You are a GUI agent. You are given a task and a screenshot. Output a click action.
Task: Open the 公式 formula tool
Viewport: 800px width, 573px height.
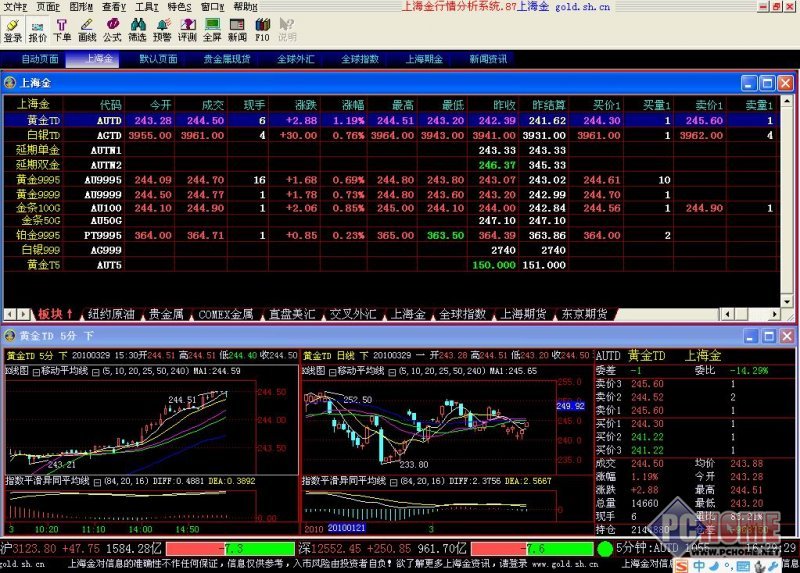pyautogui.click(x=112, y=28)
